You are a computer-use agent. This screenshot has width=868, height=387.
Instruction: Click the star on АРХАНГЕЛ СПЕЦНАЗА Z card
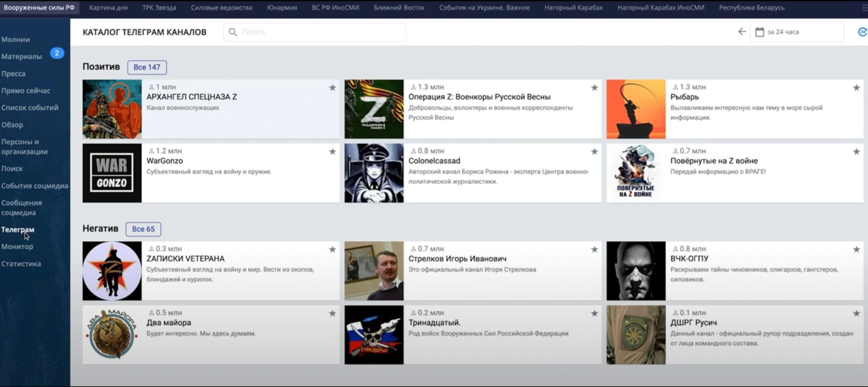332,88
